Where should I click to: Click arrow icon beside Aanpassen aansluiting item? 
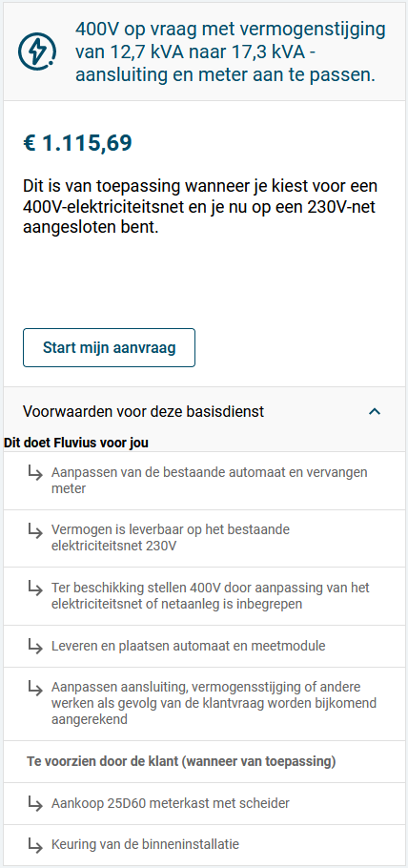(35, 688)
